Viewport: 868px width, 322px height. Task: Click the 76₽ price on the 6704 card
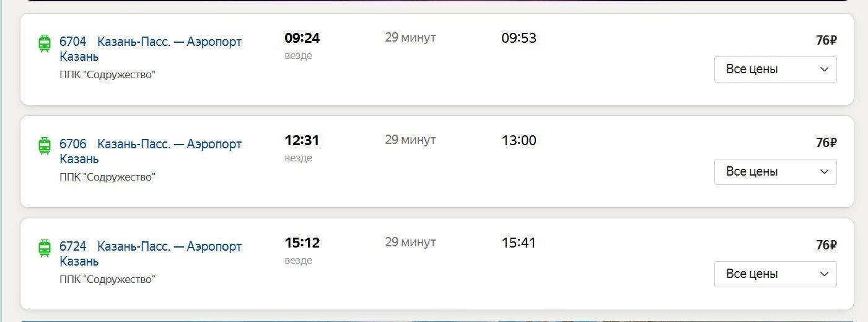[826, 41]
